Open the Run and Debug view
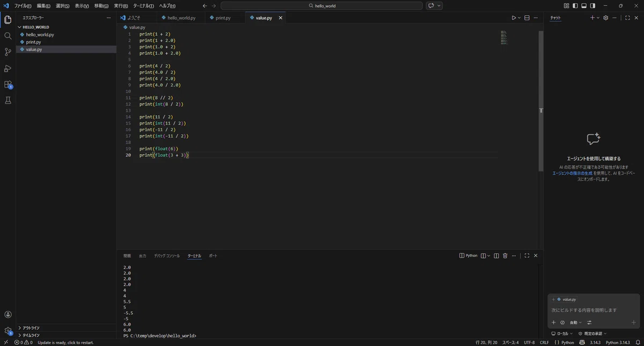 (8, 68)
